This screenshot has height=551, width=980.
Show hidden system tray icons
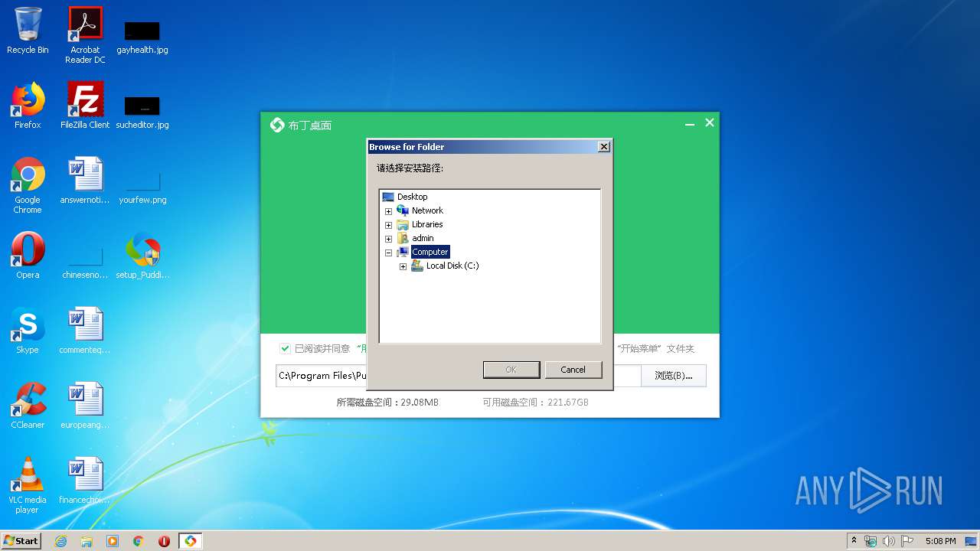[854, 541]
